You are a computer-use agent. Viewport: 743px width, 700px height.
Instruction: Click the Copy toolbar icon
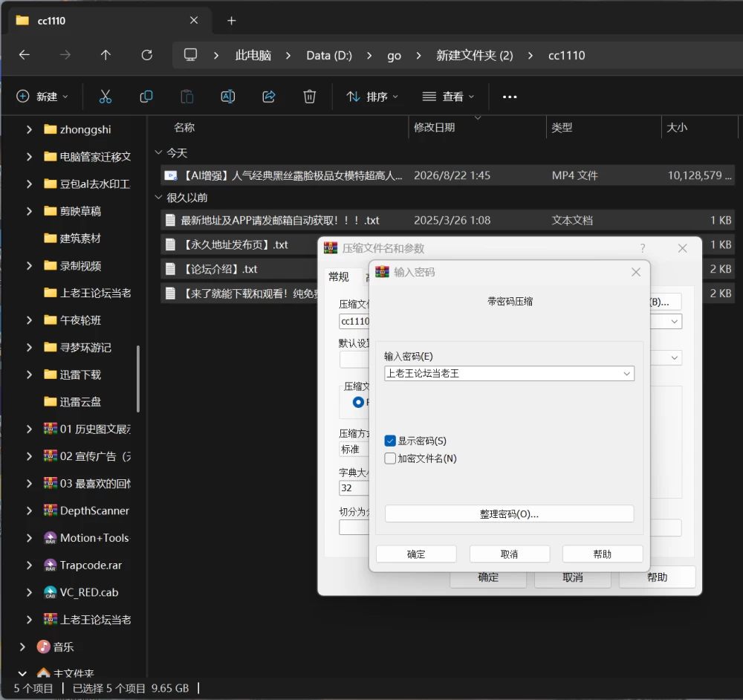[x=146, y=97]
